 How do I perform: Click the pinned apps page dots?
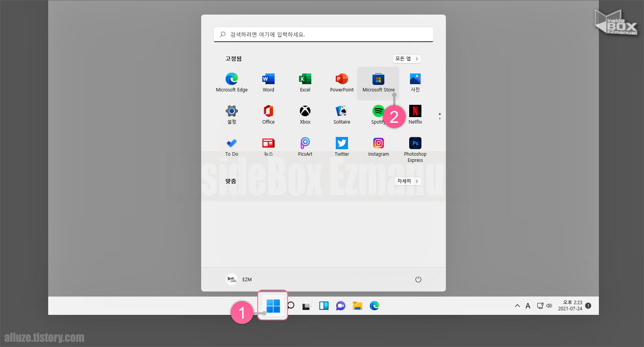440,116
